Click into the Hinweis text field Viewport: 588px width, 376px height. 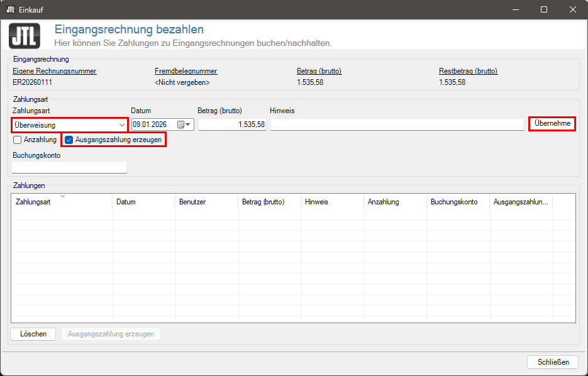point(397,124)
